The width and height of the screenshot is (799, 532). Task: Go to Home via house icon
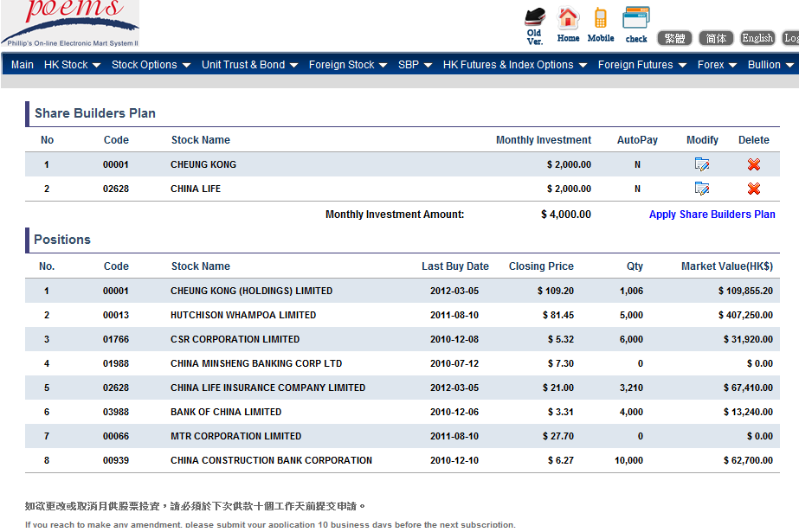(568, 23)
